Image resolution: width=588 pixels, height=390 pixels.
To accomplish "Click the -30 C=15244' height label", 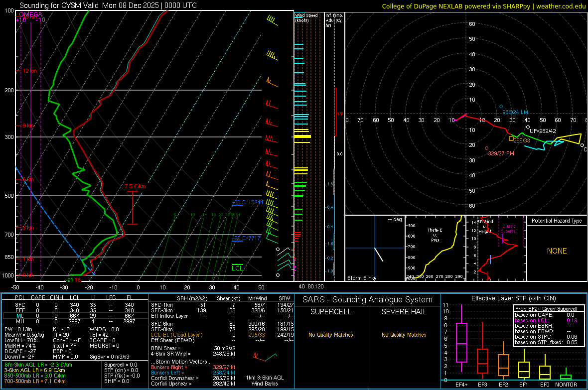I will click(248, 203).
